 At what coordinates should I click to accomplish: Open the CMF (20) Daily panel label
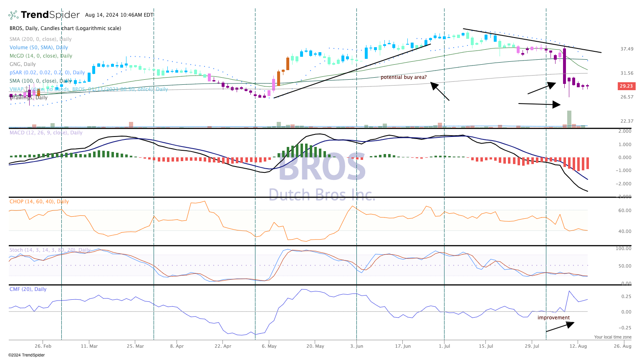pos(28,289)
